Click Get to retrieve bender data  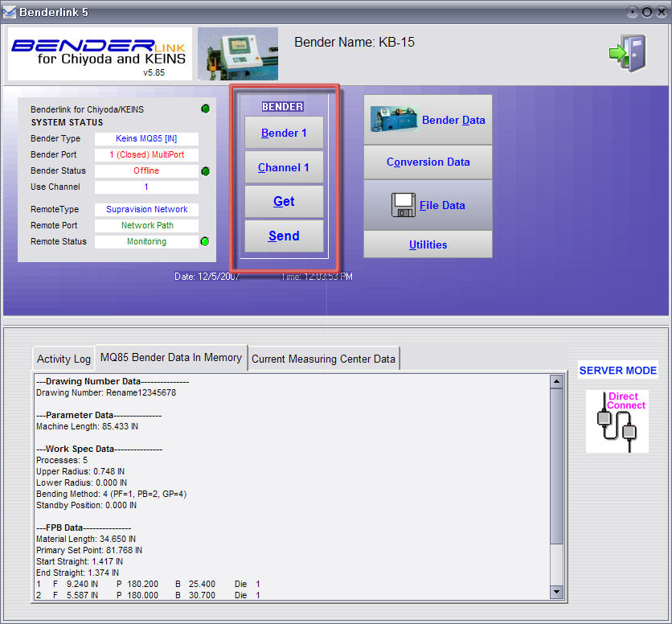click(284, 202)
